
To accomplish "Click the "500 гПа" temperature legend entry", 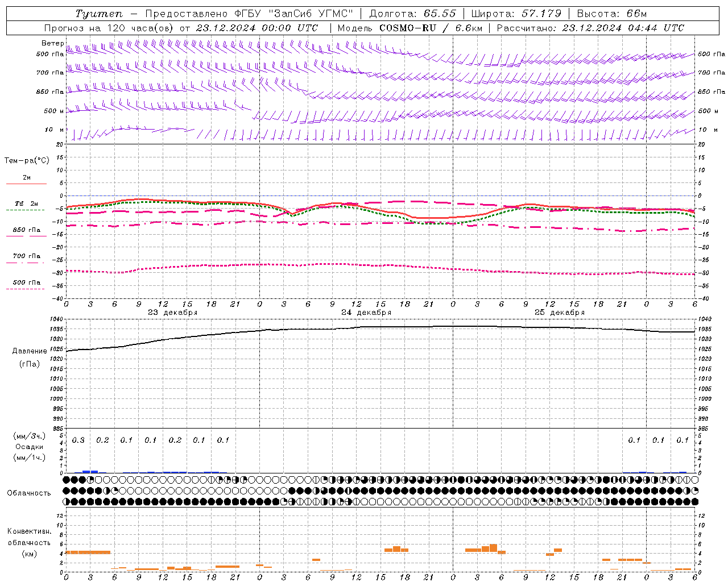I will (x=26, y=282).
